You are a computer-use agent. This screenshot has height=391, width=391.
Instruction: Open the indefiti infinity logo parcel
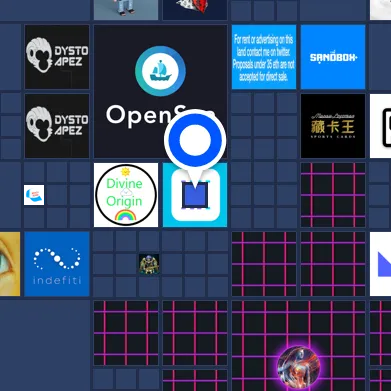(x=57, y=264)
